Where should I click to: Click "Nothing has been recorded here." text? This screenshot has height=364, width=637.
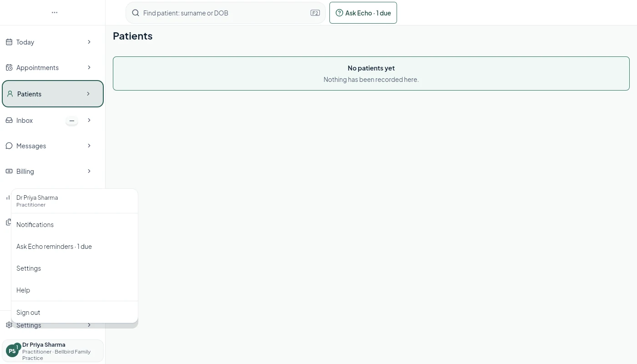(x=371, y=80)
